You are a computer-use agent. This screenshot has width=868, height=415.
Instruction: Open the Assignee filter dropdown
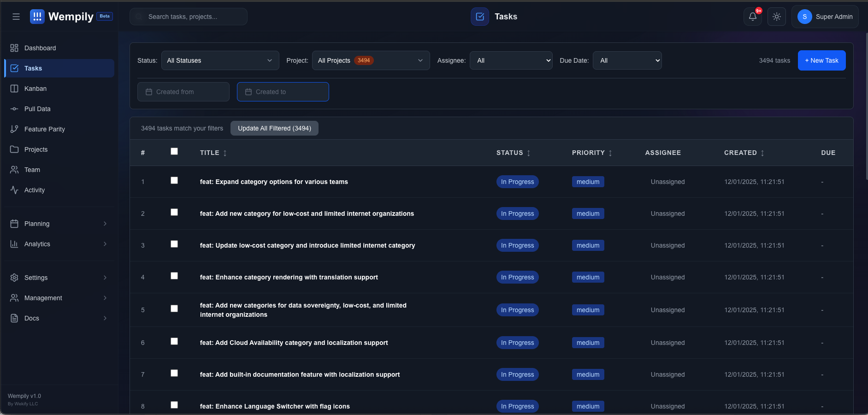click(x=511, y=60)
